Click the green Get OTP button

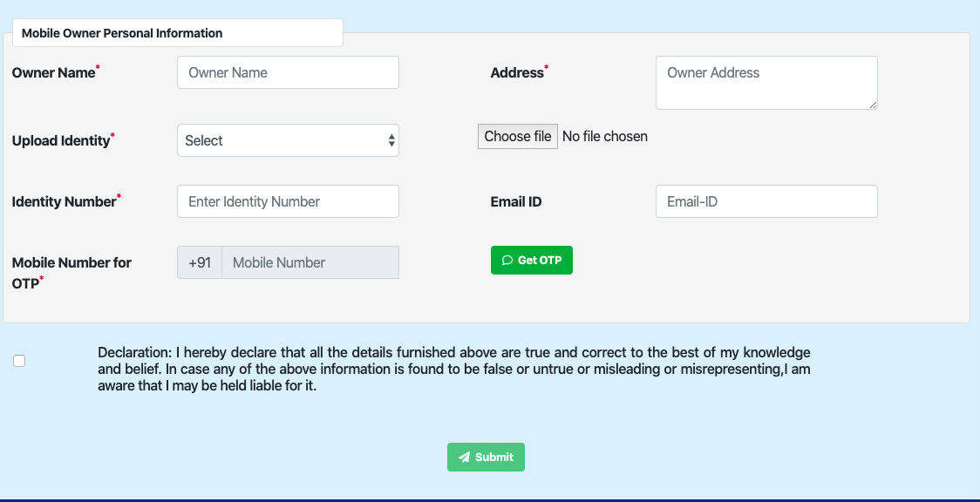tap(532, 260)
